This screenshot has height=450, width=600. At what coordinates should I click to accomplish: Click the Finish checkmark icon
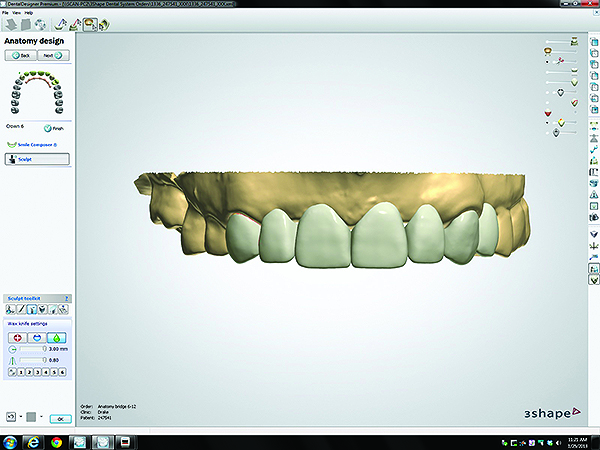(47, 128)
